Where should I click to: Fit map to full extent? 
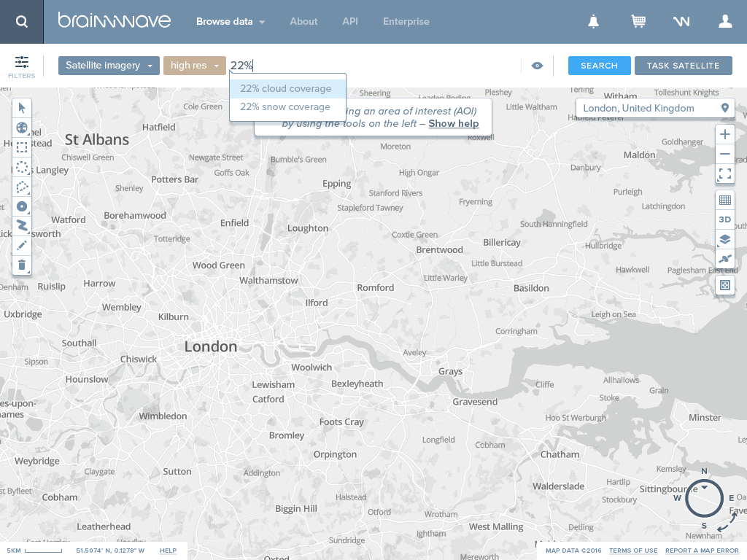[x=724, y=174]
